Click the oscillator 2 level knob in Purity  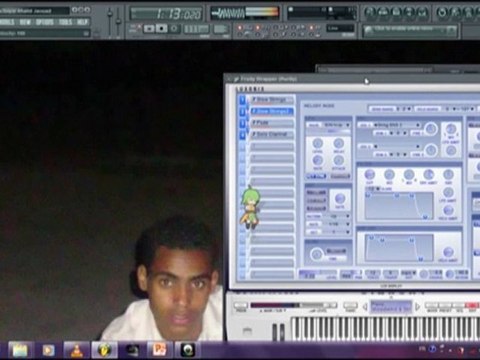pos(431,150)
